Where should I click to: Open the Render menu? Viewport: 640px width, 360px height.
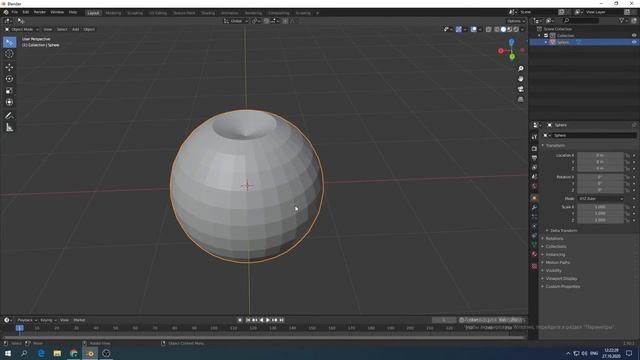point(40,12)
